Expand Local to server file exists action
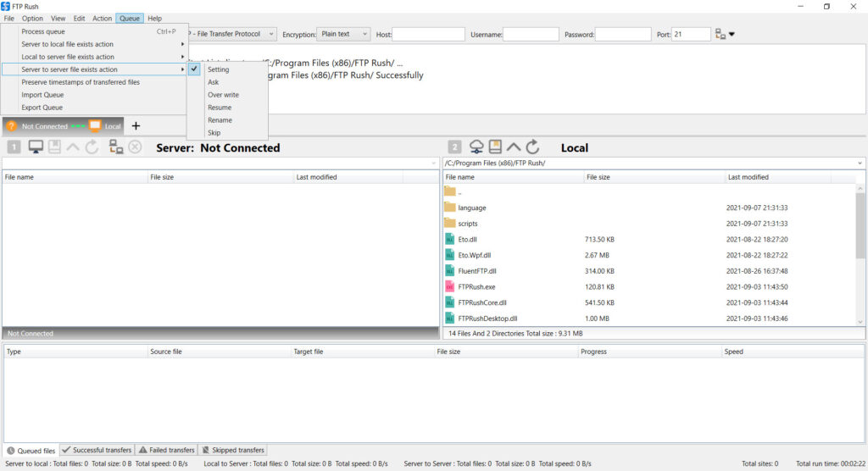This screenshot has width=868, height=471. [x=94, y=57]
